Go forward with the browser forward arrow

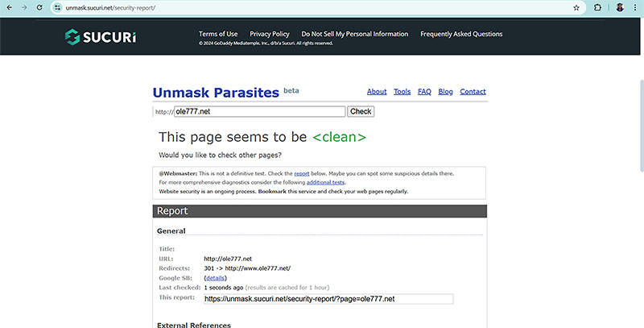24,7
